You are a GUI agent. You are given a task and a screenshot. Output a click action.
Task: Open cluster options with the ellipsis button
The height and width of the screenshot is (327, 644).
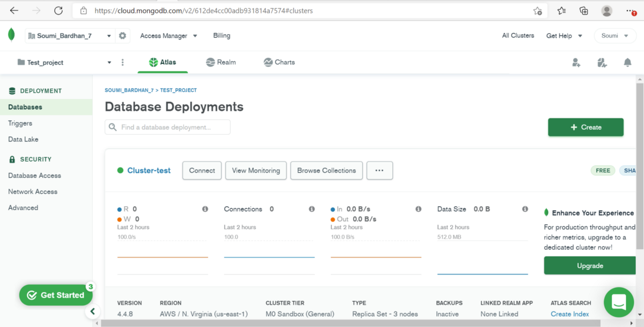pyautogui.click(x=379, y=170)
